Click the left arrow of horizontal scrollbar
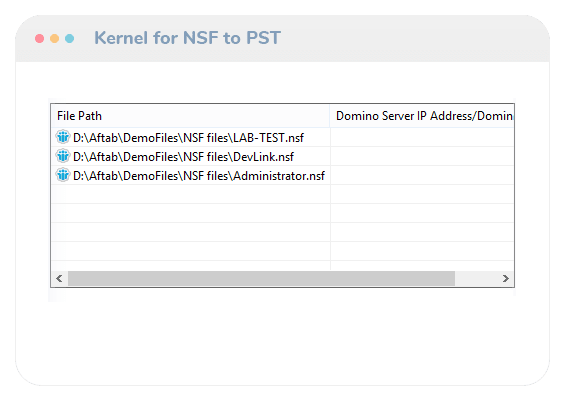This screenshot has width=565, height=401. tap(59, 279)
